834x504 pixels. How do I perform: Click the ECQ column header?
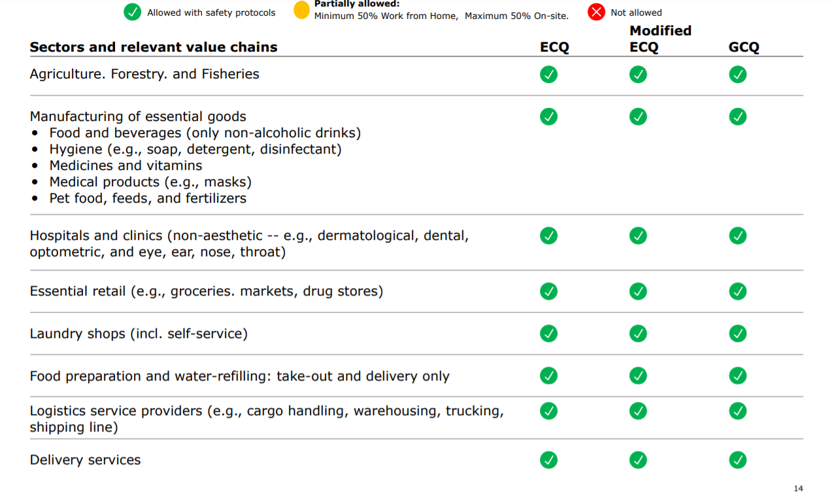tap(554, 47)
